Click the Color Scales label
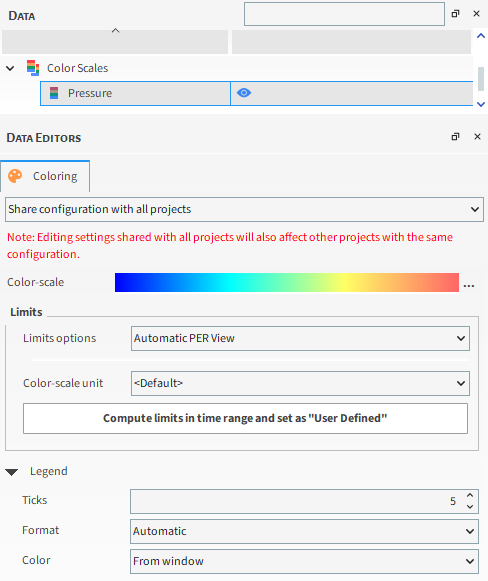The width and height of the screenshot is (488, 581). click(77, 68)
